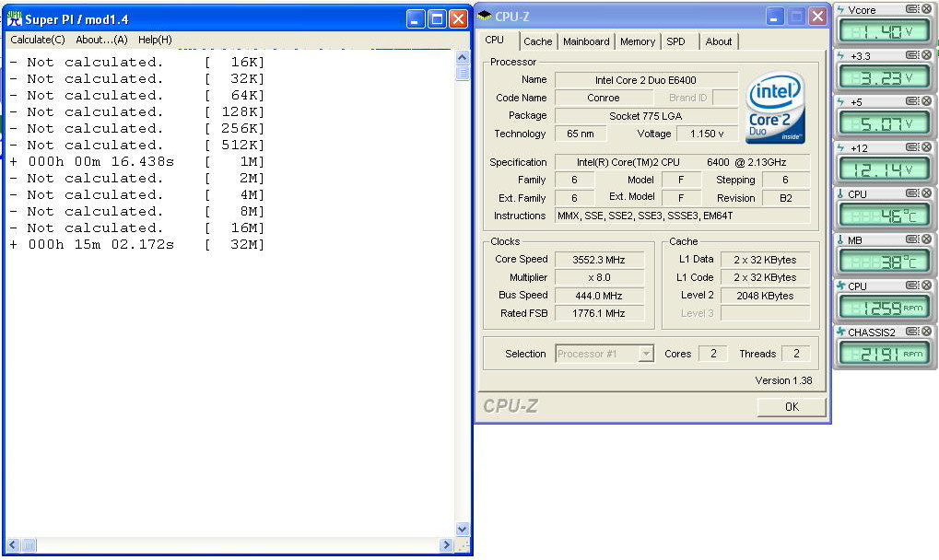This screenshot has height=560, width=939.
Task: Click the config icon on the MB panel
Action: pyautogui.click(x=912, y=239)
